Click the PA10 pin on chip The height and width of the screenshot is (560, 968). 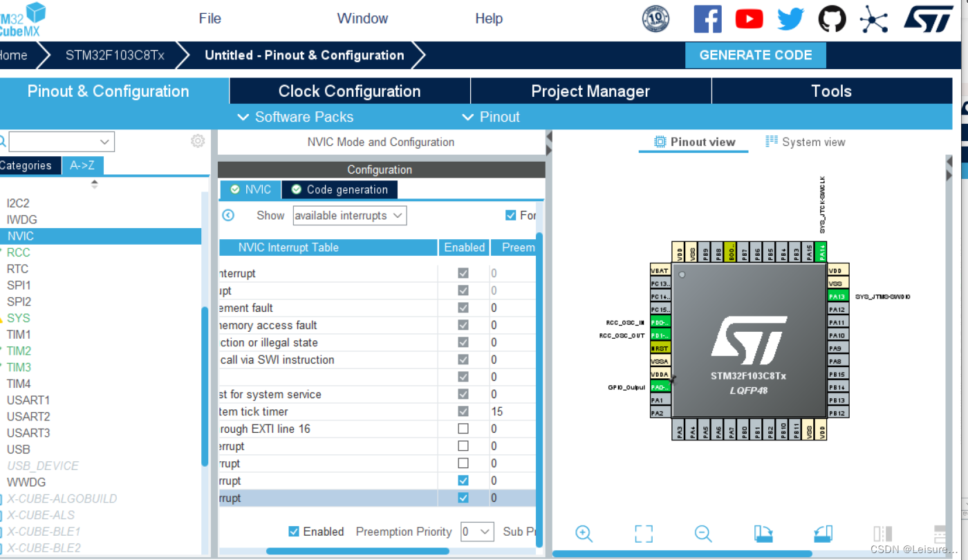[838, 335]
